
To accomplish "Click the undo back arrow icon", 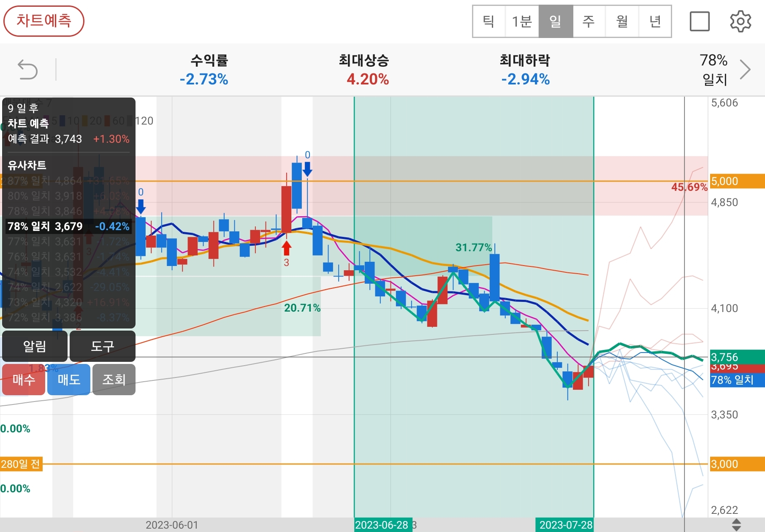I will 27,70.
